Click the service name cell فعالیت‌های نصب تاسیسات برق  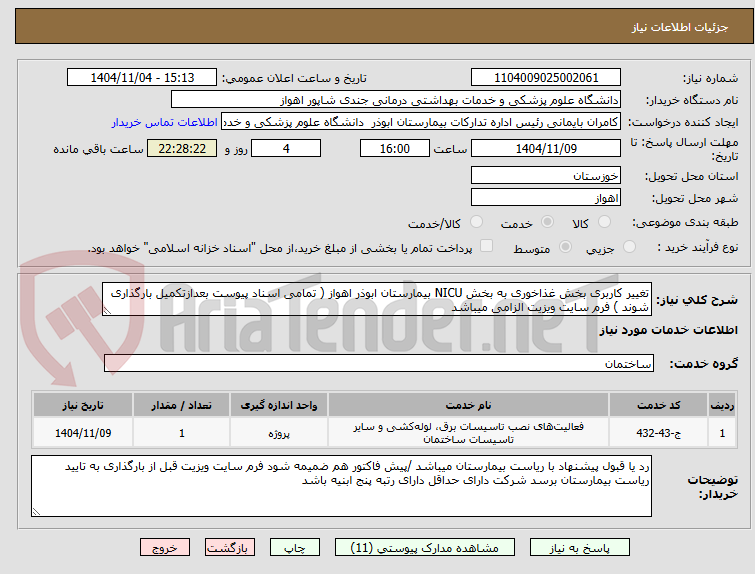(x=468, y=433)
